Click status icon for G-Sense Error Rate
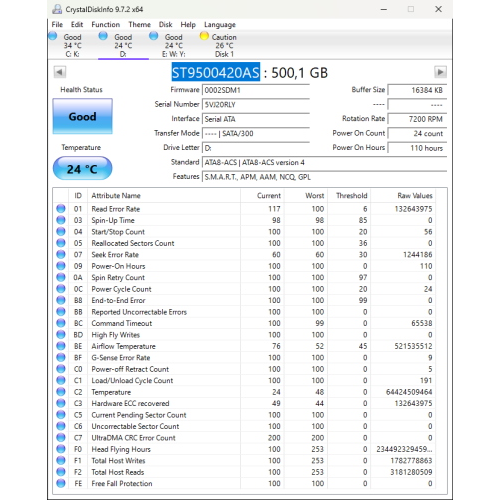This screenshot has height=500, width=500. (x=61, y=357)
